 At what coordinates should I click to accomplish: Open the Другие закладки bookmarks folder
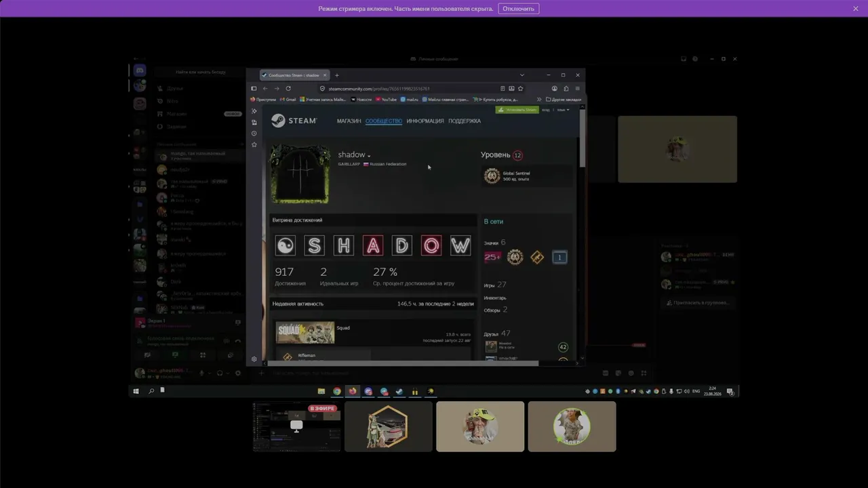[564, 100]
